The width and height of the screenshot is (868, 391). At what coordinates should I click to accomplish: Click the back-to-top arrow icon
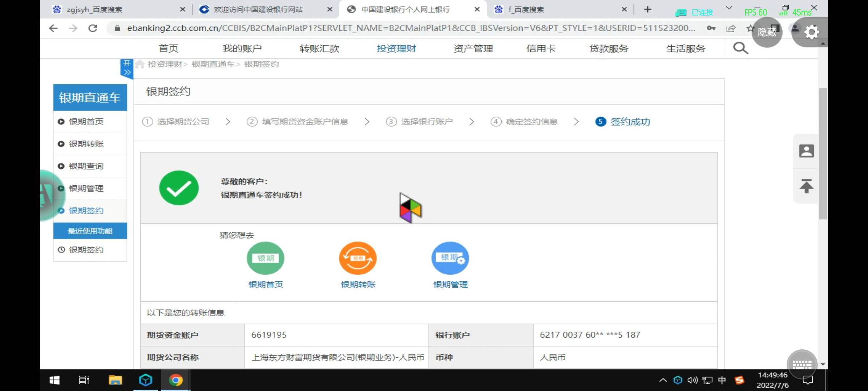click(806, 186)
